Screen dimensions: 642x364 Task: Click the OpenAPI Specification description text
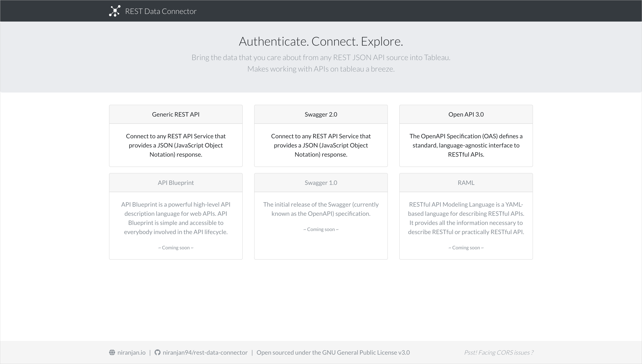(x=466, y=145)
